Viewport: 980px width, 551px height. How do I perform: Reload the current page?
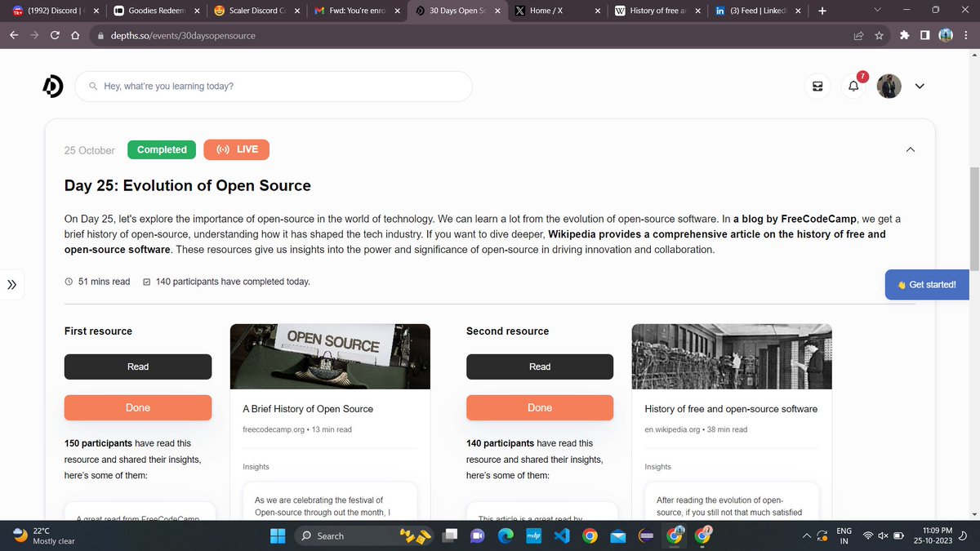(x=55, y=36)
